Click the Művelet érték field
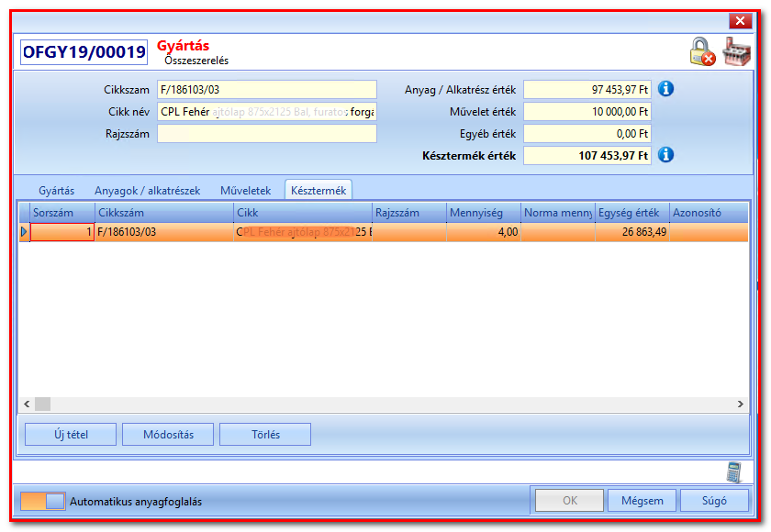The height and width of the screenshot is (532, 771). (587, 112)
